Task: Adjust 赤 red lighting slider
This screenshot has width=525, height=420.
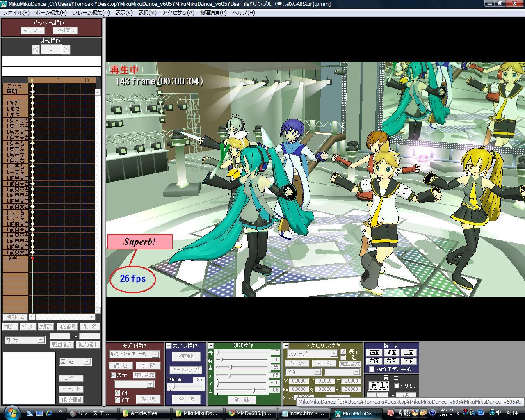Action: pos(242,352)
